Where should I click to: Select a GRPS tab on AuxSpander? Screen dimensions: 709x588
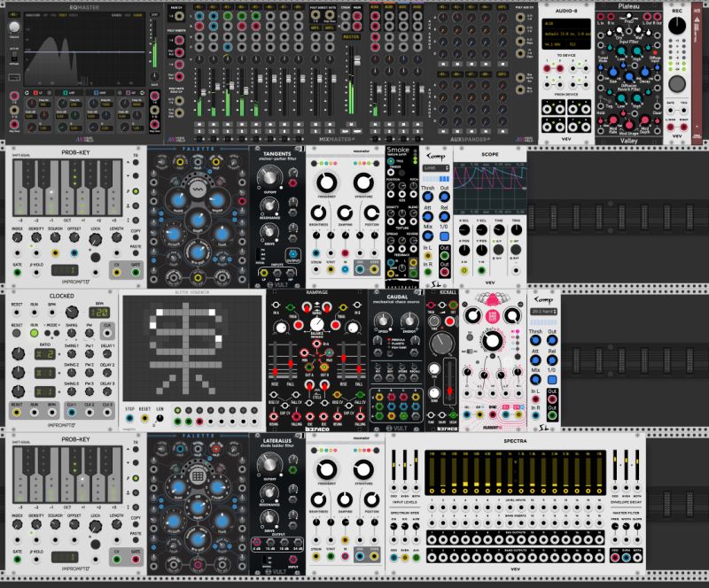click(501, 8)
